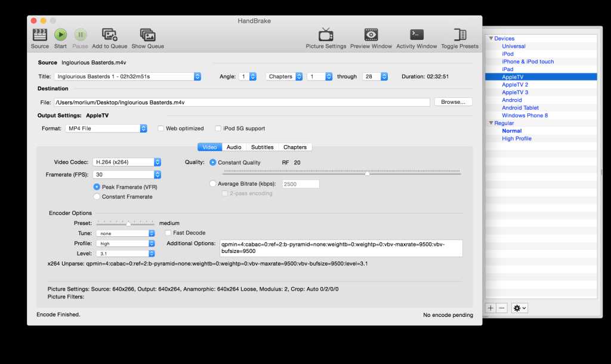Switch to the Audio tab
This screenshot has height=364, width=611.
tap(234, 147)
